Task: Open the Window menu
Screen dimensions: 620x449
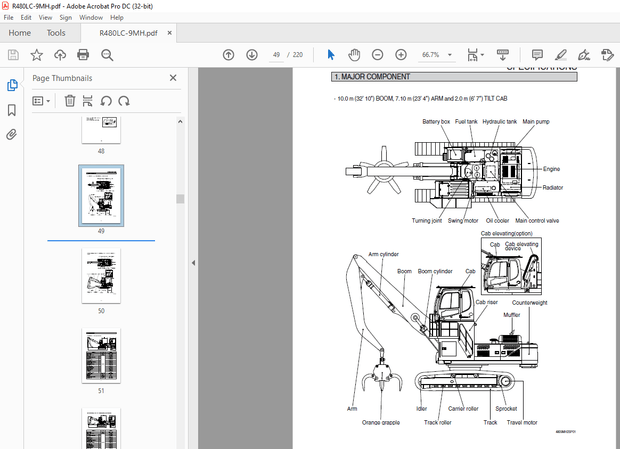Action: tap(91, 17)
